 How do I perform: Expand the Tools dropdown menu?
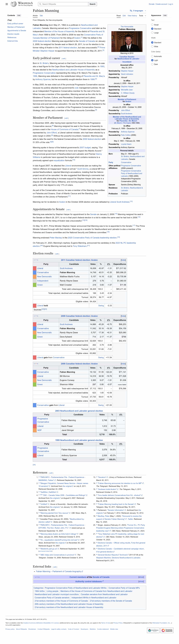142,16
